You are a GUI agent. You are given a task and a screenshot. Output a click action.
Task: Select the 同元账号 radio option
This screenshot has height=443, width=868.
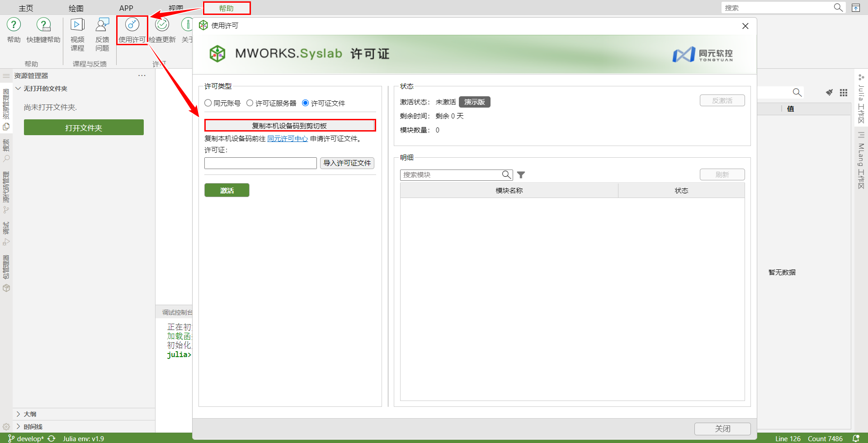[x=208, y=103]
